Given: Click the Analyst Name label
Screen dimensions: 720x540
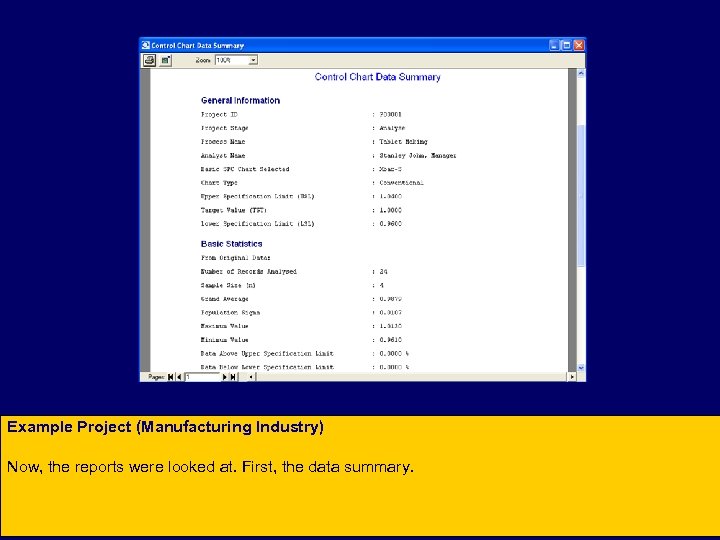Looking at the screenshot, I should [223, 156].
